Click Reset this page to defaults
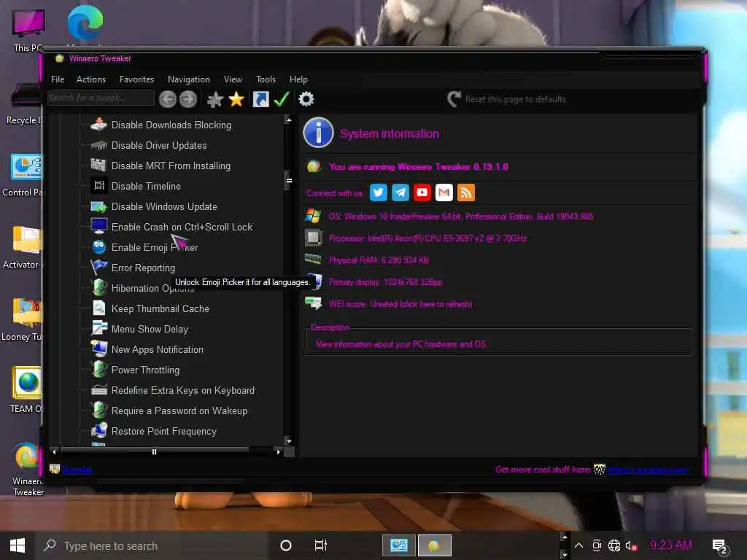 point(507,99)
